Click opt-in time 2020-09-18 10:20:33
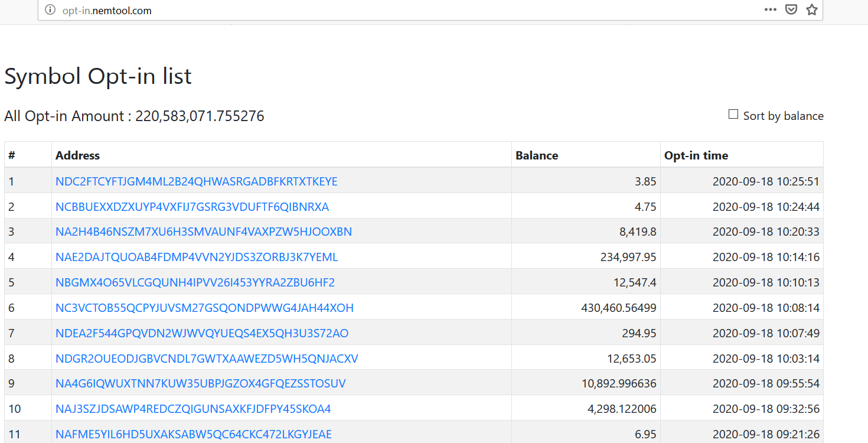The image size is (868, 443). coord(766,232)
